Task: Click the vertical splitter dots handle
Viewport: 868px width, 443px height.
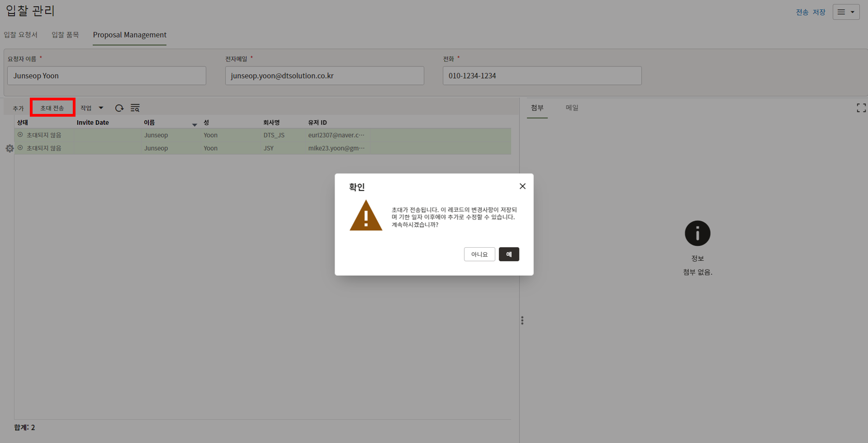Action: (x=522, y=320)
